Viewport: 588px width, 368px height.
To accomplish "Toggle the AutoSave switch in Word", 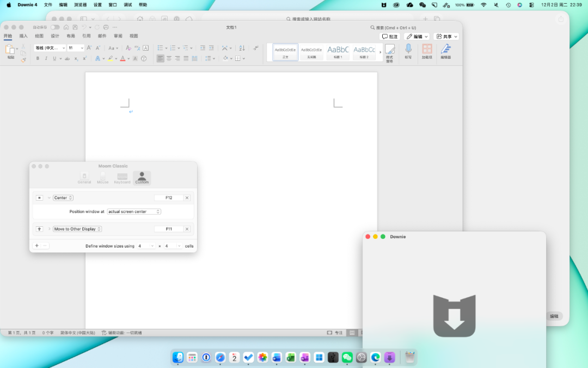I will (55, 27).
